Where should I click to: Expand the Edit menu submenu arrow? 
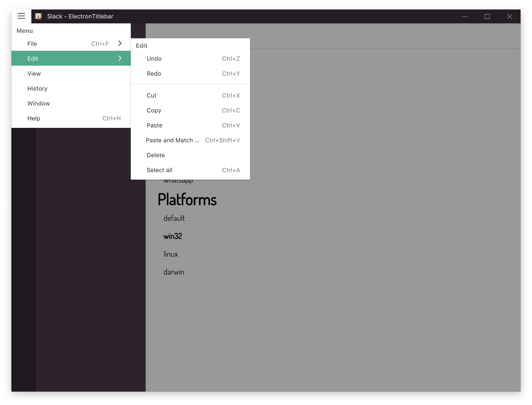120,58
